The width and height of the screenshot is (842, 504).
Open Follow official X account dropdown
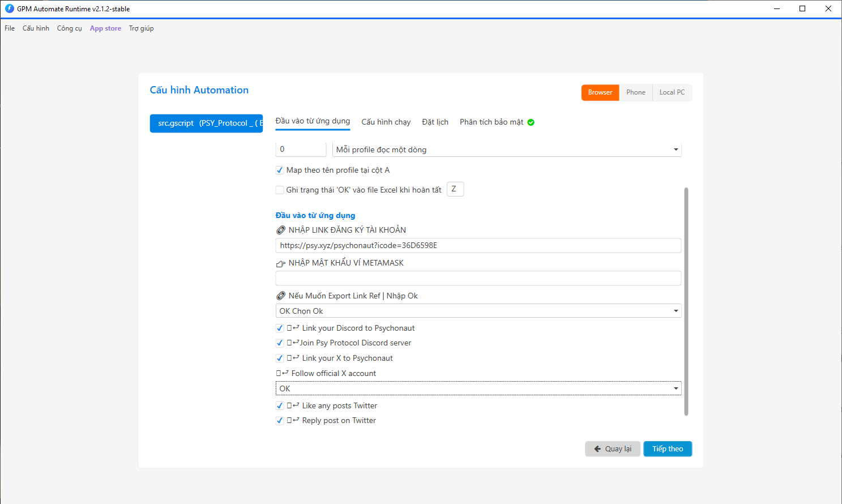pyautogui.click(x=676, y=388)
